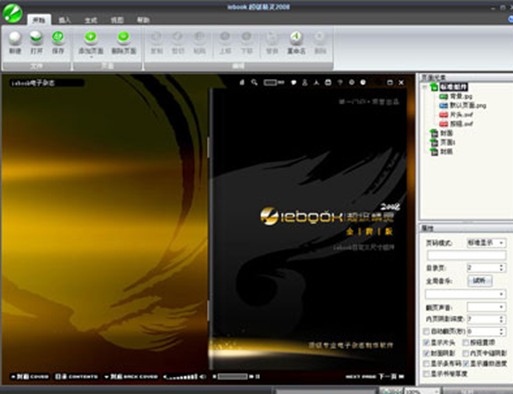The width and height of the screenshot is (513, 394).
Task: Enable the 内页中缝阴影 checkbox
Action: pos(466,353)
